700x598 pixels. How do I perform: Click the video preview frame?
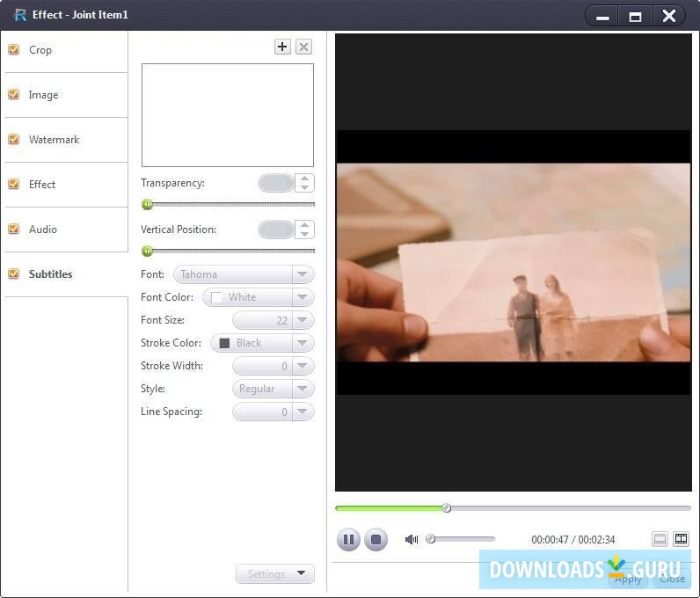click(x=514, y=263)
